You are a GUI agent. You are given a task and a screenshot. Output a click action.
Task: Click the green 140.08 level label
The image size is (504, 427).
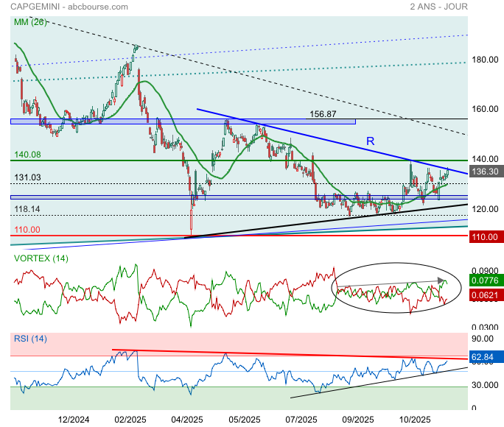[x=27, y=155]
